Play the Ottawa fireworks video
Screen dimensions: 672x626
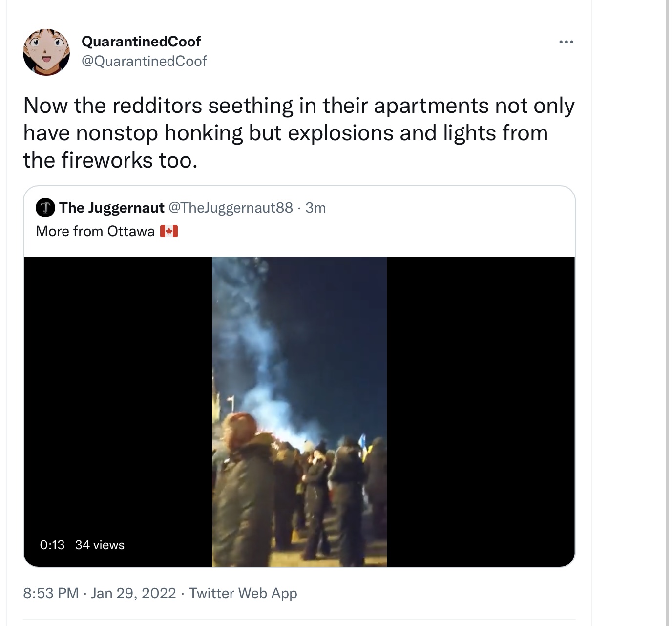(299, 411)
